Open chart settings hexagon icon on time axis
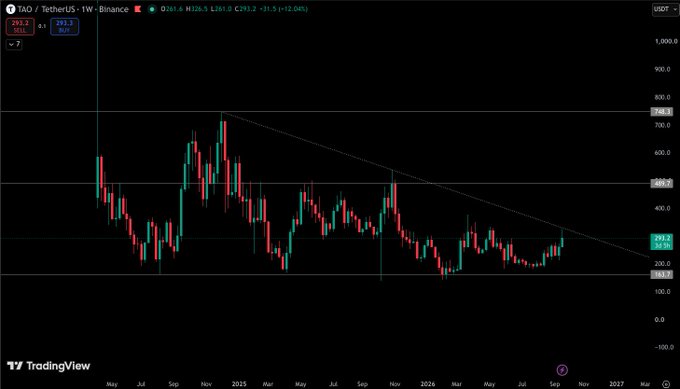The width and height of the screenshot is (680, 389). coord(666,384)
